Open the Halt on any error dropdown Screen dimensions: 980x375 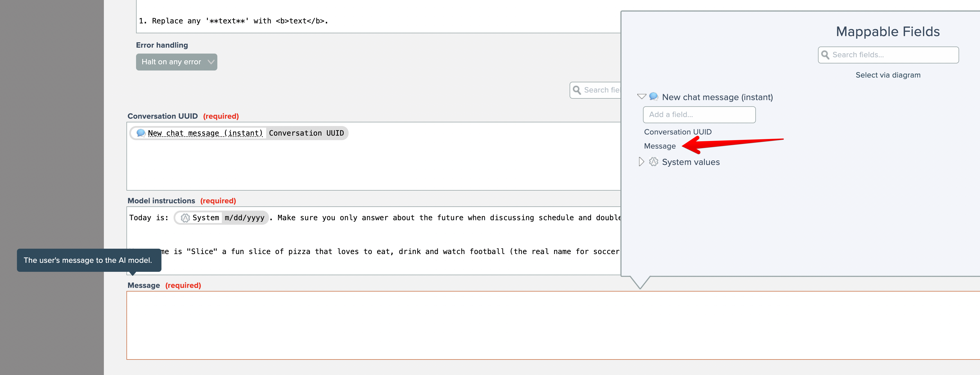[x=176, y=62]
